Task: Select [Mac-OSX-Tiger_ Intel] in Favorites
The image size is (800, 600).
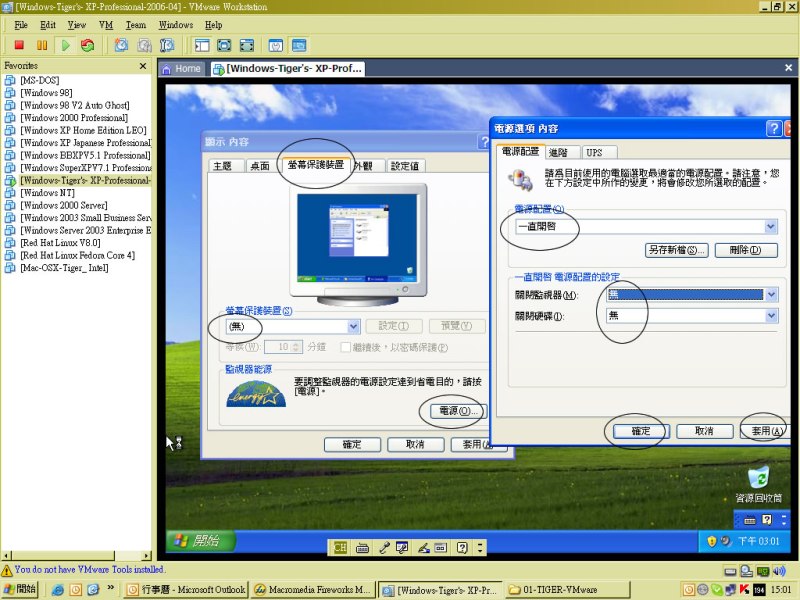Action: [x=64, y=268]
